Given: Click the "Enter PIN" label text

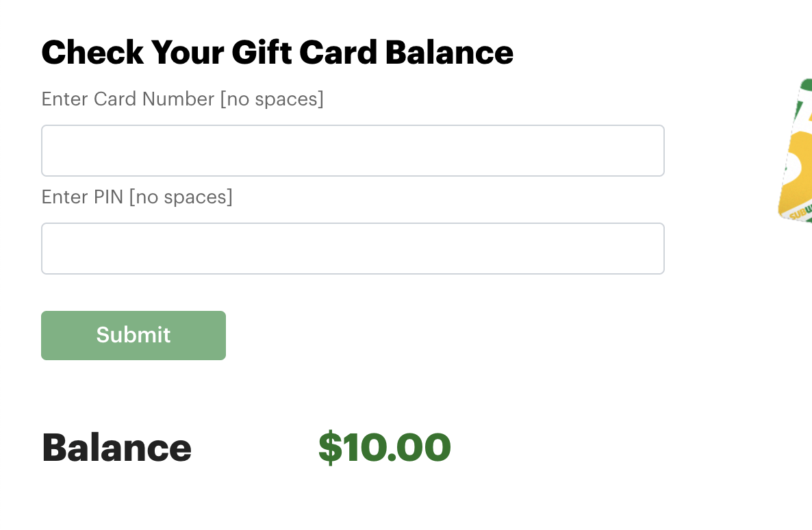Looking at the screenshot, I should [82, 197].
